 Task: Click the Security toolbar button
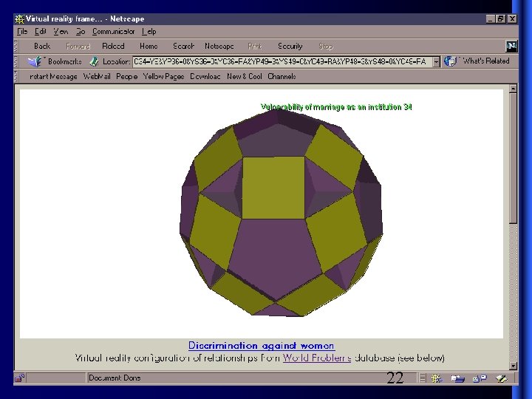tap(290, 46)
